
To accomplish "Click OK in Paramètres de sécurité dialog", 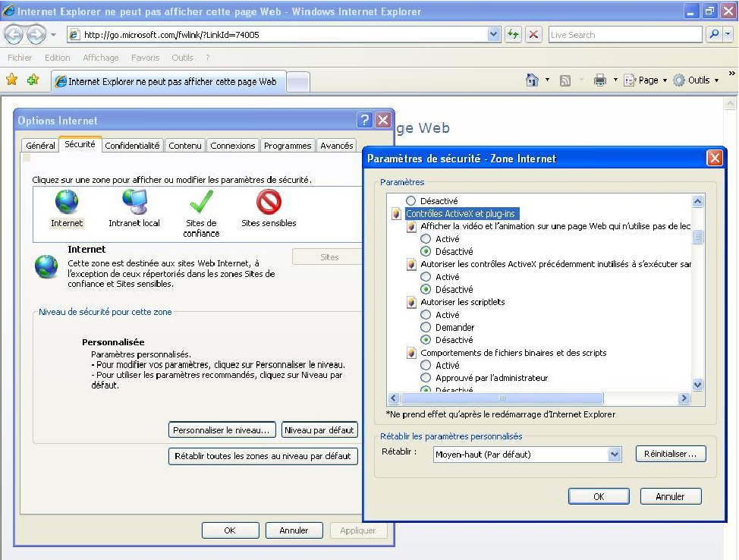I will pos(599,496).
